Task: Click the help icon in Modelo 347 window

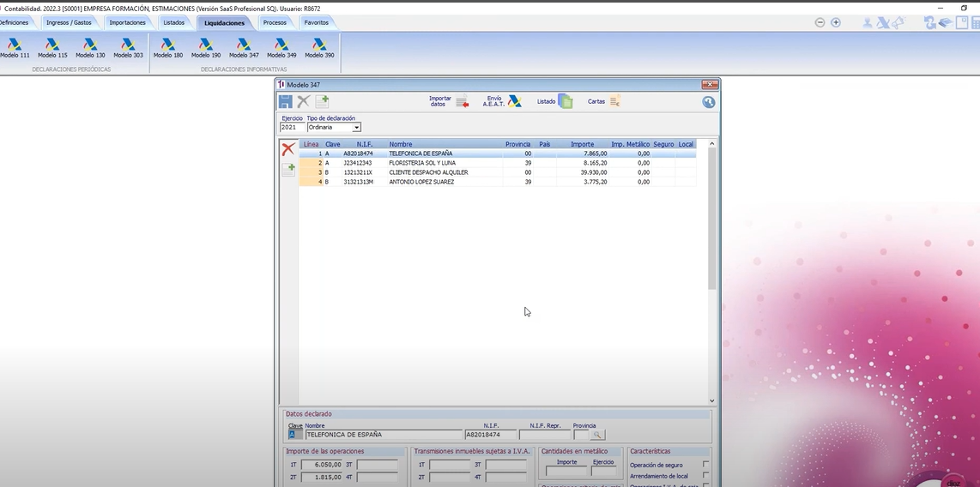Action: point(708,102)
